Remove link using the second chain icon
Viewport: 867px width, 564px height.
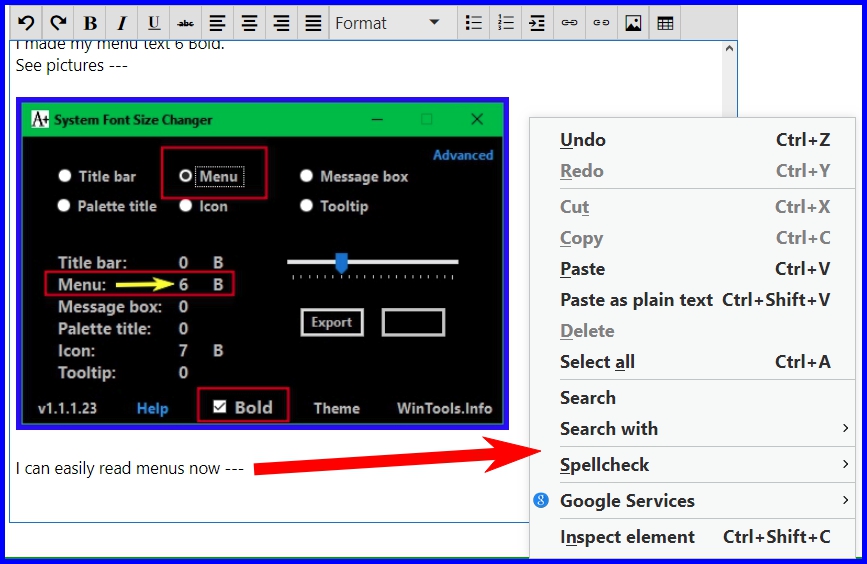click(601, 23)
